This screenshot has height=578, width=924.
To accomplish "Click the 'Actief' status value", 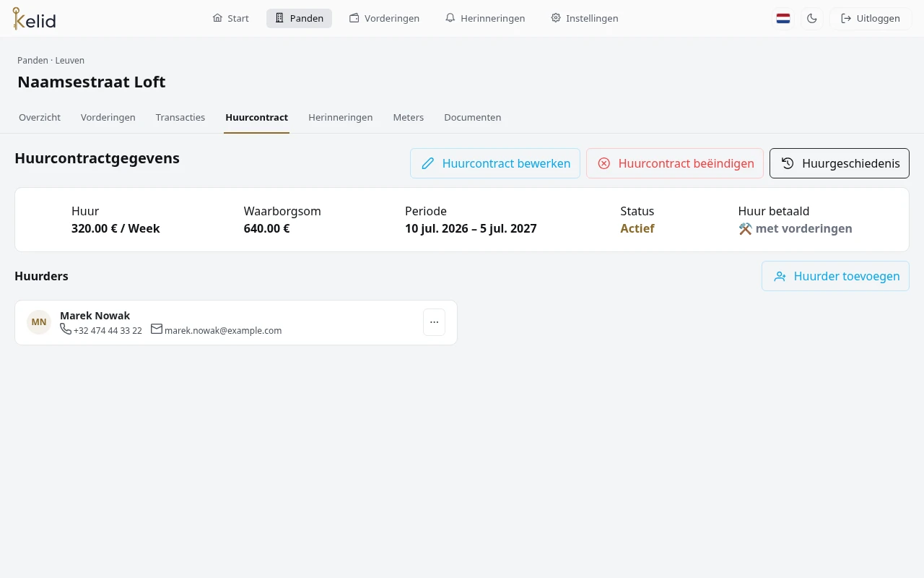I will pyautogui.click(x=637, y=228).
